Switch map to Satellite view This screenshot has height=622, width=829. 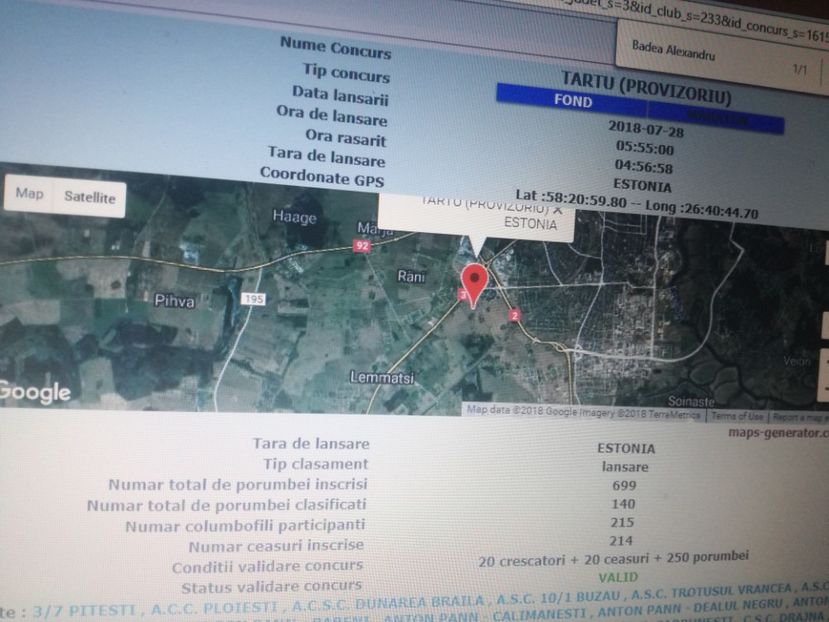[x=90, y=197]
